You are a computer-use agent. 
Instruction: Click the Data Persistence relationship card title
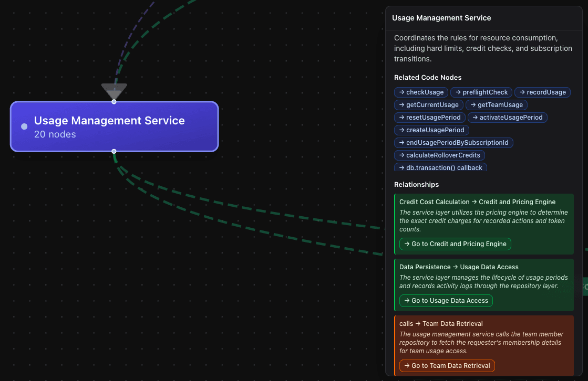point(459,267)
